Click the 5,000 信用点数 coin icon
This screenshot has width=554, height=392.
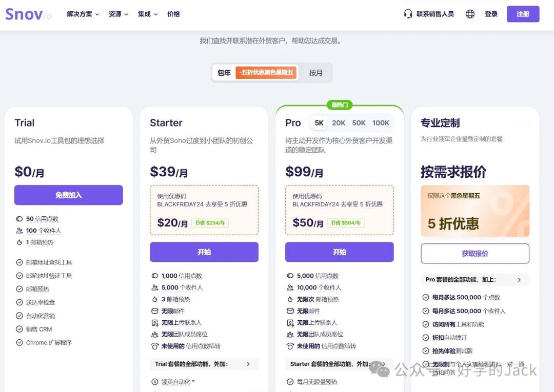click(x=290, y=276)
